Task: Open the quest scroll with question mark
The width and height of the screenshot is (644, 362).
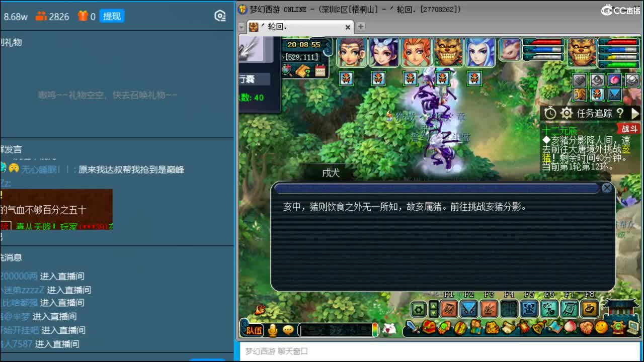Action: [303, 71]
